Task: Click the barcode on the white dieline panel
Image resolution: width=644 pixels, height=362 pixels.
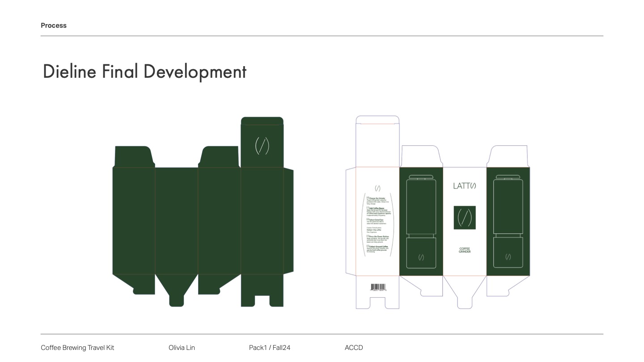Action: (x=378, y=287)
